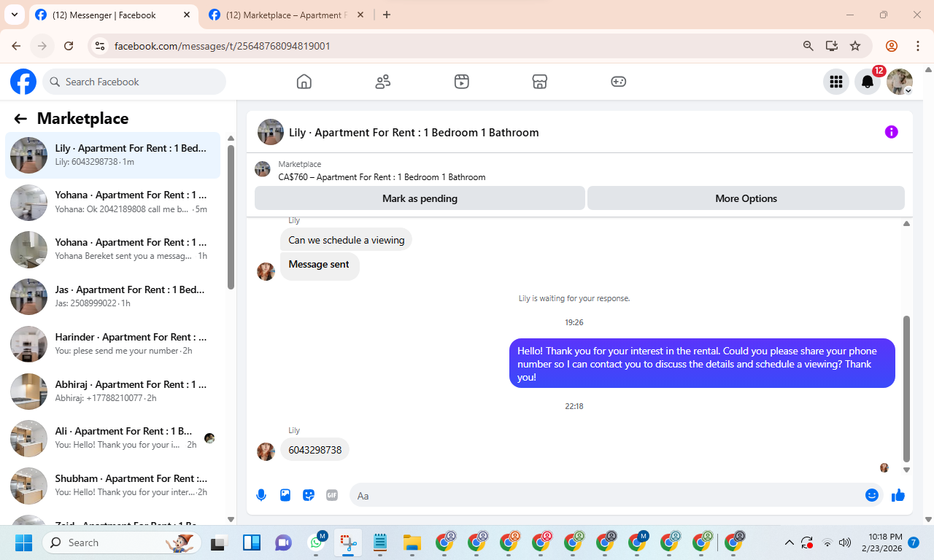Click scroll down arrow of chat messages
Screen dimensions: 934x560
[x=907, y=470]
